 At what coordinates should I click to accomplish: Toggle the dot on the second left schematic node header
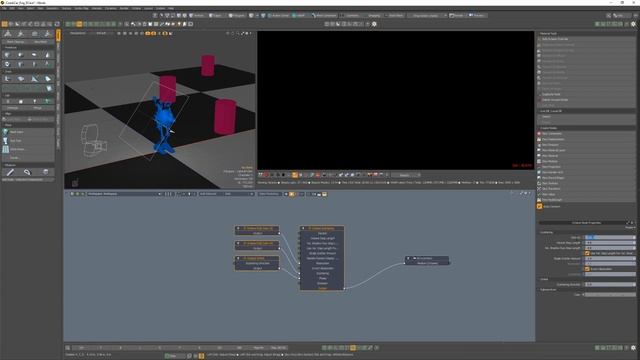[238, 243]
